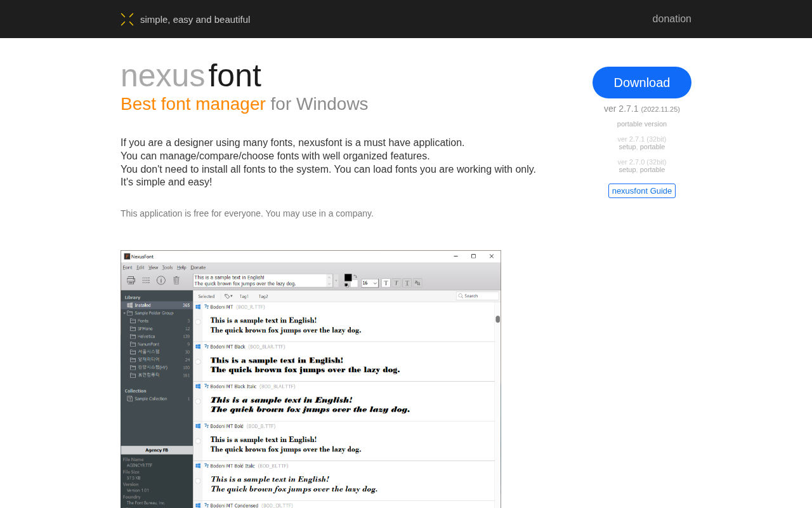The height and width of the screenshot is (508, 812).
Task: Click the swap colors arrow icon
Action: 355,277
